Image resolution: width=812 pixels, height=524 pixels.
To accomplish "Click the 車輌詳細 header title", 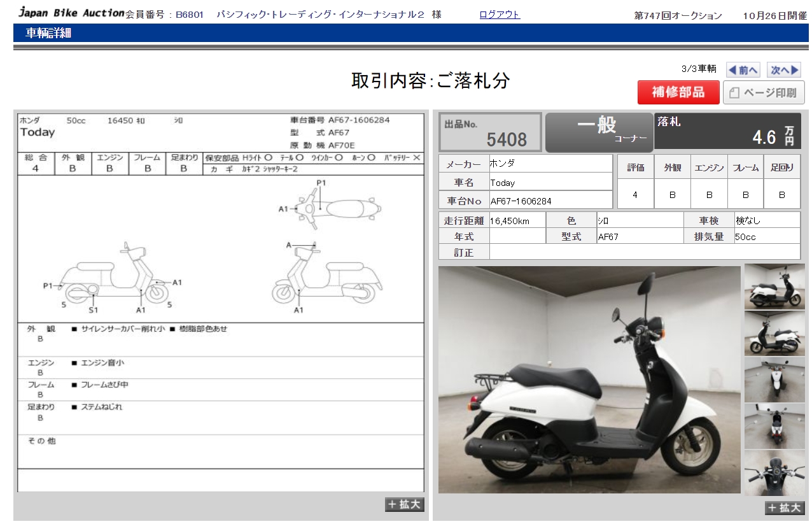I will [x=48, y=33].
